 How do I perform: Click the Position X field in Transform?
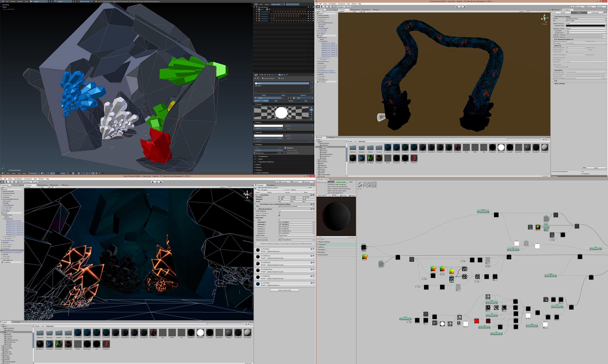(x=284, y=197)
